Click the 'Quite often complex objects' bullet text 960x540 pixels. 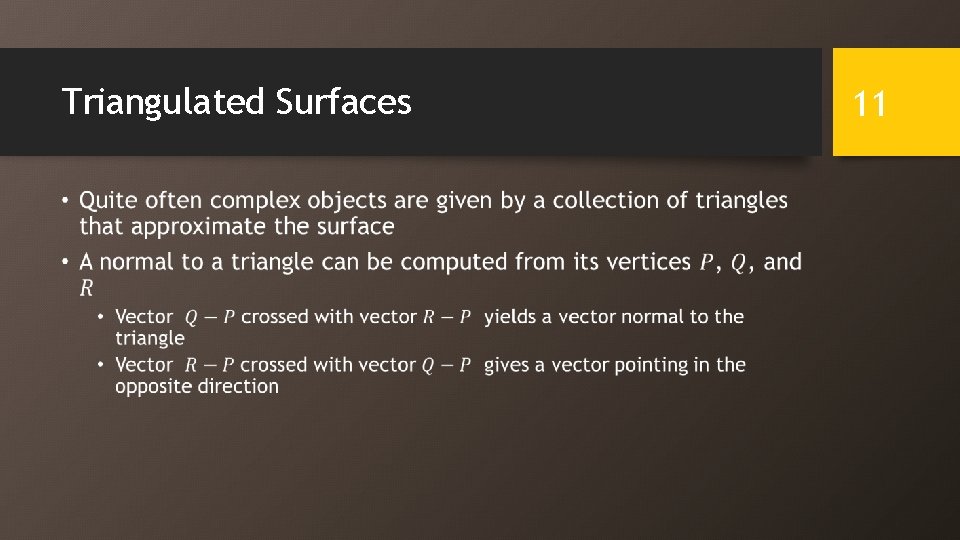tap(433, 213)
